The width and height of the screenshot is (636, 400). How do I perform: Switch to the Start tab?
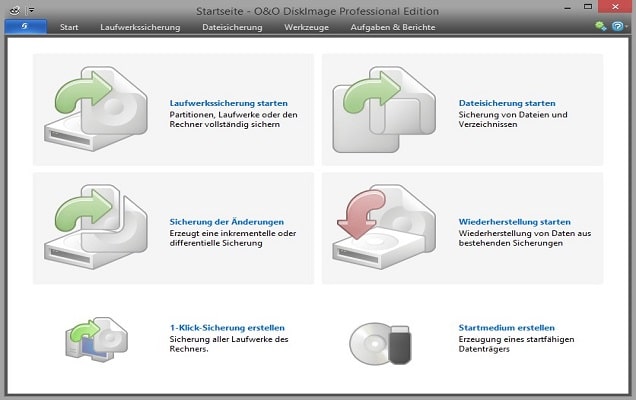(69, 27)
